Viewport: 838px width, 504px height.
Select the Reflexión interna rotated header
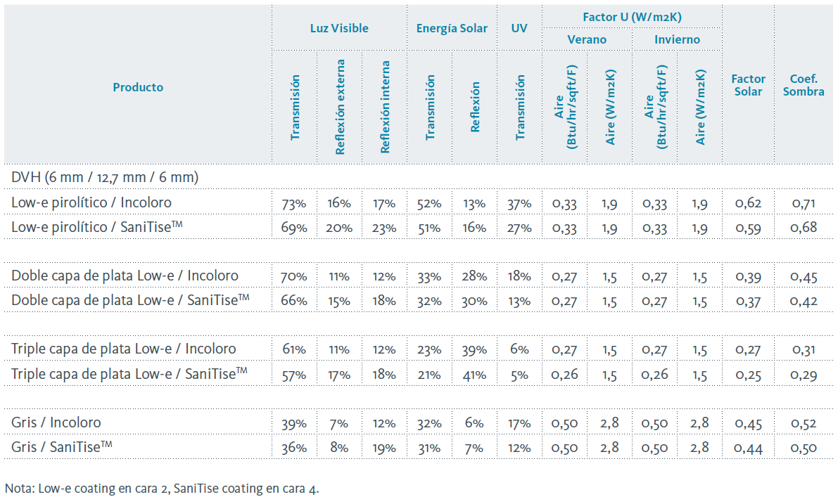point(385,107)
